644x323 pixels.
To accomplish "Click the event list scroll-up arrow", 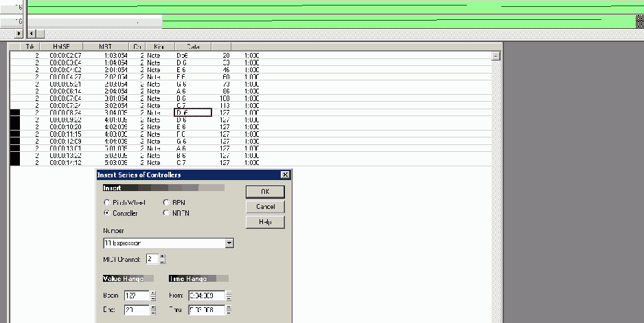I will (496, 56).
